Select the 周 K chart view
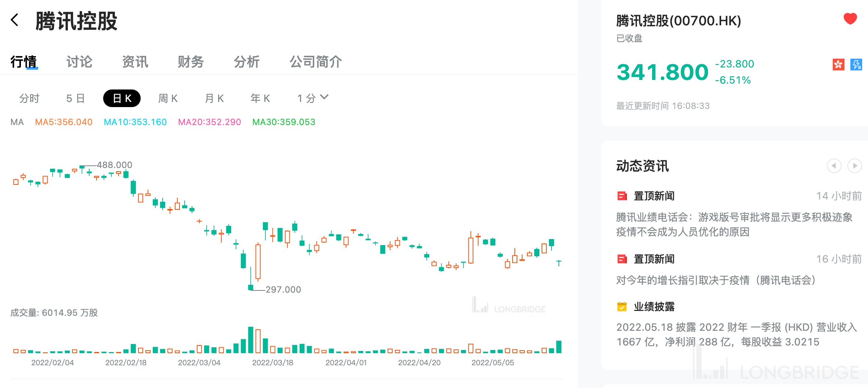Viewport: 868px width, 388px height. click(x=168, y=98)
